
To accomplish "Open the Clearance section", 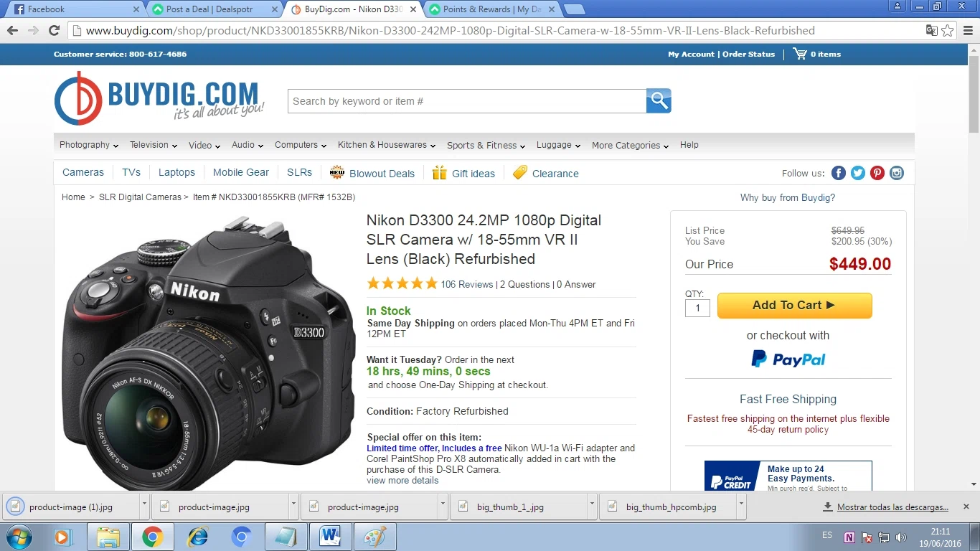I will [546, 173].
